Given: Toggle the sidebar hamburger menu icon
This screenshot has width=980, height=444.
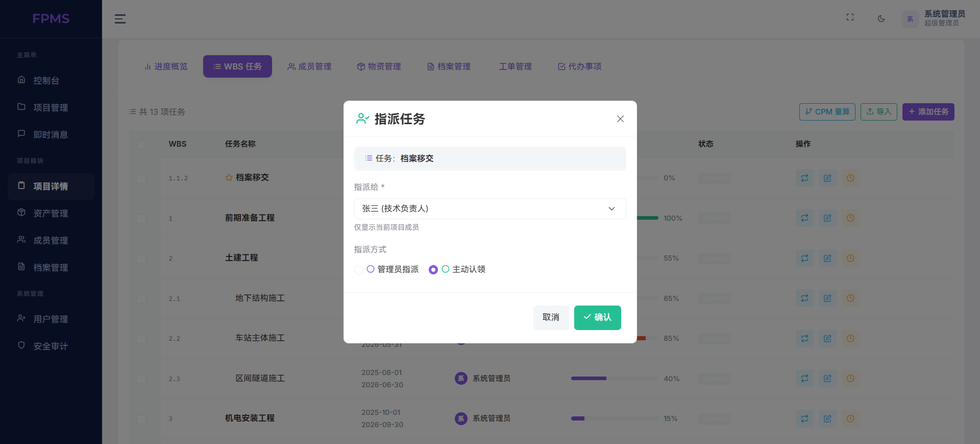Looking at the screenshot, I should 120,19.
